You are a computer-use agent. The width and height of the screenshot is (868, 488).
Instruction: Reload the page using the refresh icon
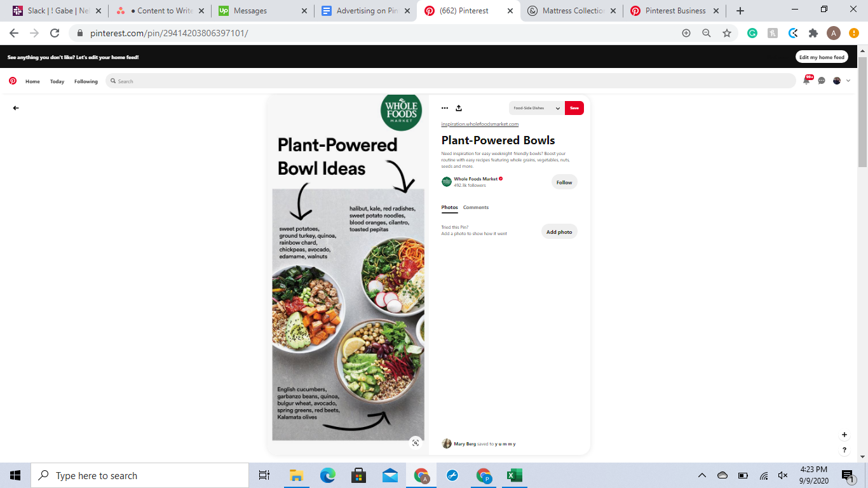click(55, 33)
